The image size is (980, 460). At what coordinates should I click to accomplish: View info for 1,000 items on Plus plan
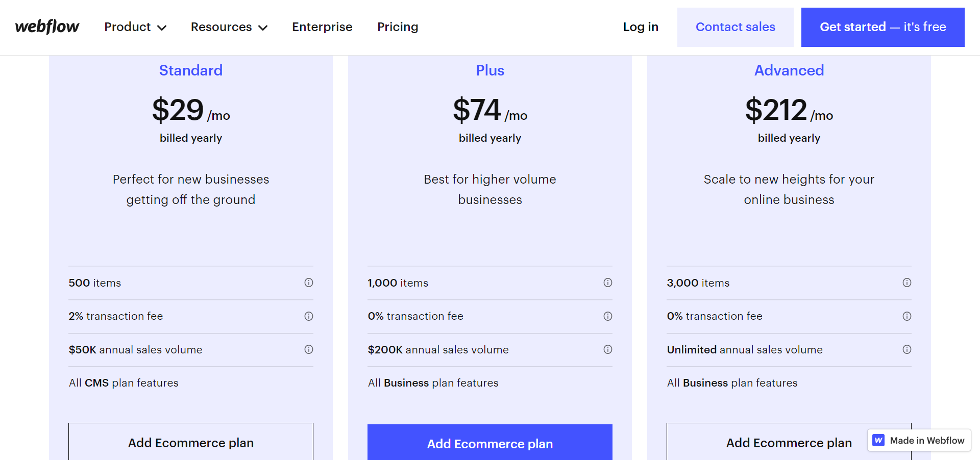pyautogui.click(x=608, y=283)
